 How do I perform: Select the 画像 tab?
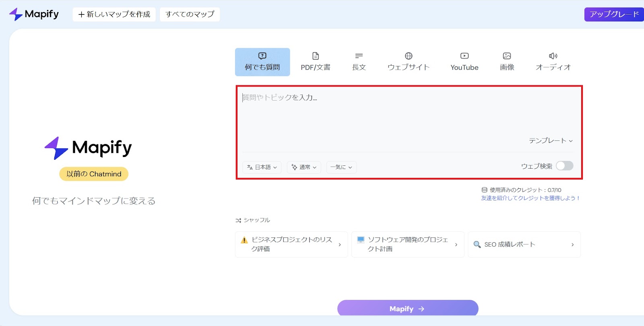pos(507,62)
